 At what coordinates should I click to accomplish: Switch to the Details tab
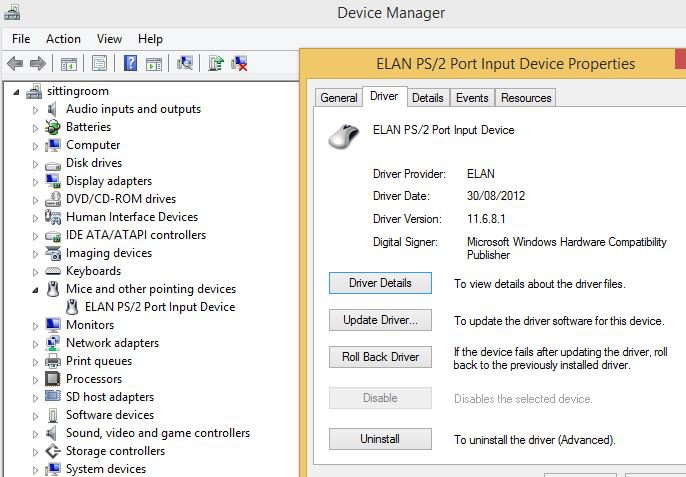click(x=427, y=98)
